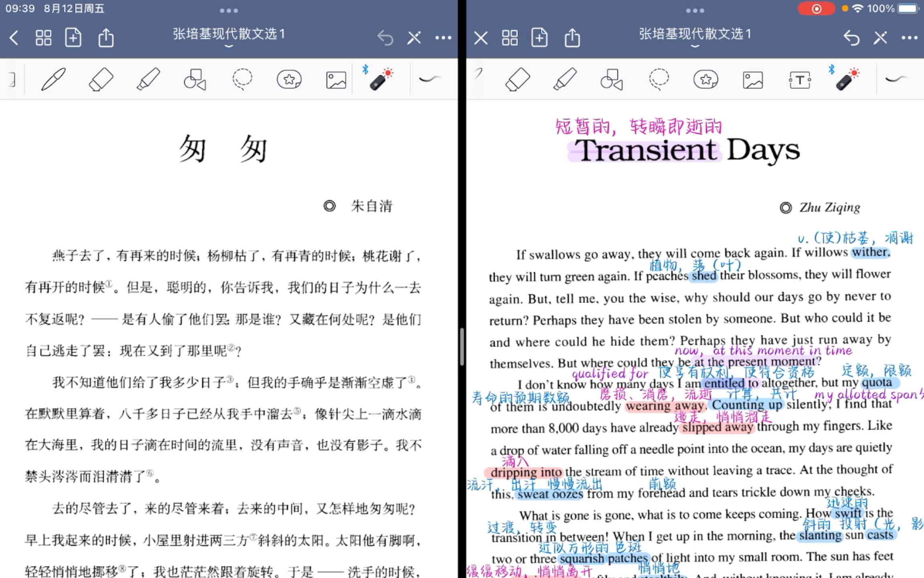The height and width of the screenshot is (578, 924).
Task: Tap the Transient Days heading
Action: click(x=687, y=150)
